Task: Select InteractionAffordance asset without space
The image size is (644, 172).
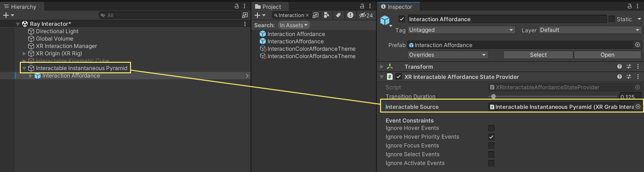Action: [x=295, y=42]
